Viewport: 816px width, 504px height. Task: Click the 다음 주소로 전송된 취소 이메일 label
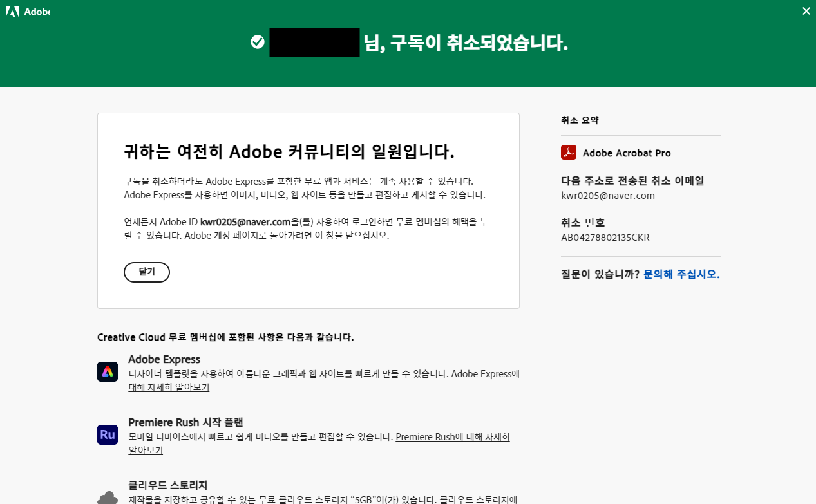click(632, 181)
